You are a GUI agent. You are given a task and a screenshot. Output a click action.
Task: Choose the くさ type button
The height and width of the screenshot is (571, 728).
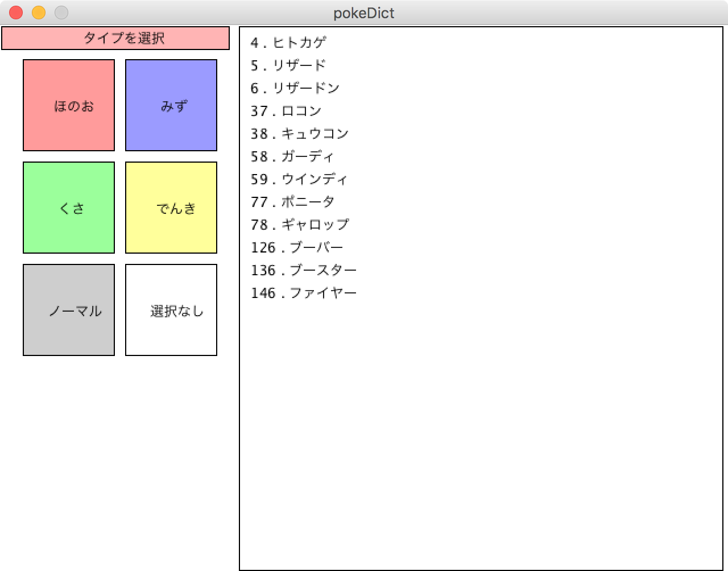69,208
